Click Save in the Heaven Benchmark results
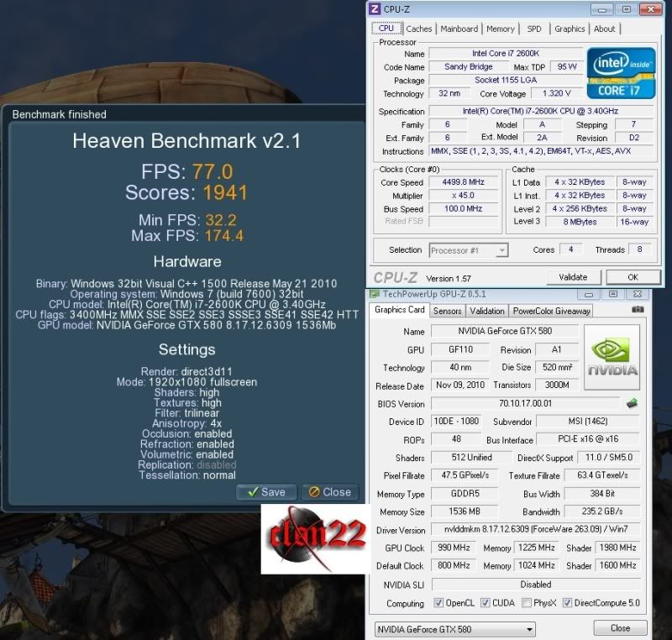This screenshot has width=672, height=640. tap(266, 492)
